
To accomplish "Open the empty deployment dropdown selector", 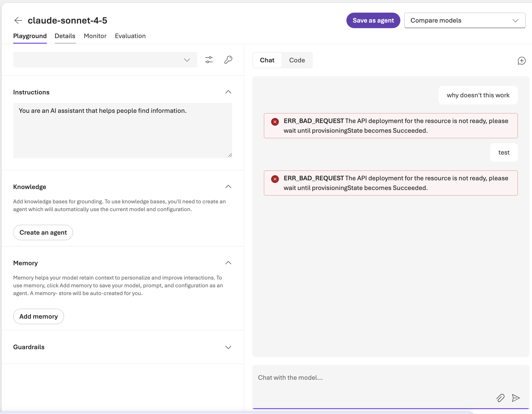I will pos(105,60).
